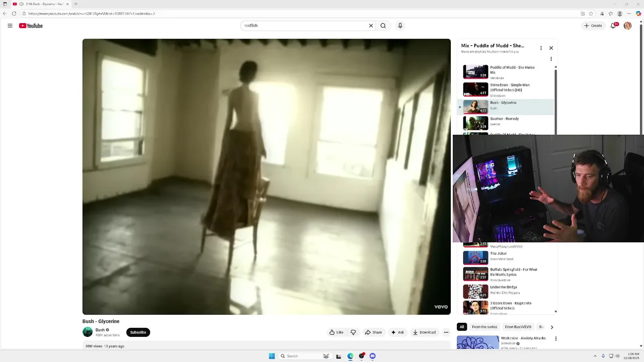Open the Bush channel avatar

(88, 332)
